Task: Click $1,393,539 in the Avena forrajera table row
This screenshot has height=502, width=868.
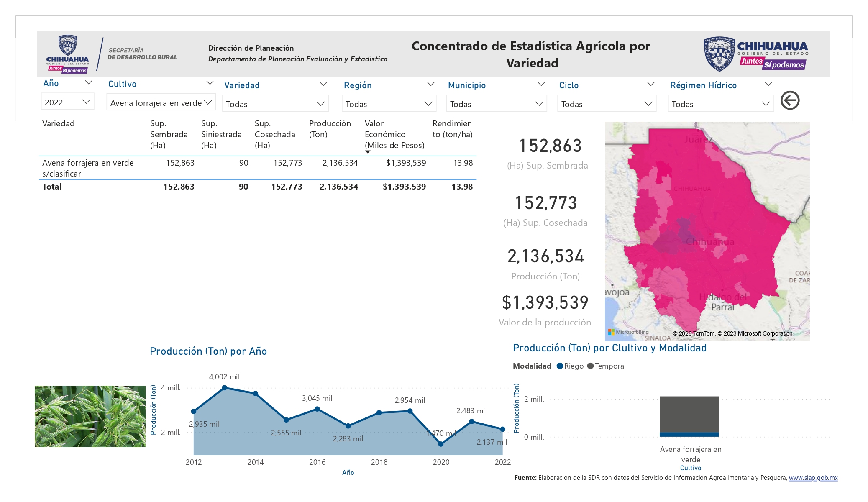Action: point(406,163)
